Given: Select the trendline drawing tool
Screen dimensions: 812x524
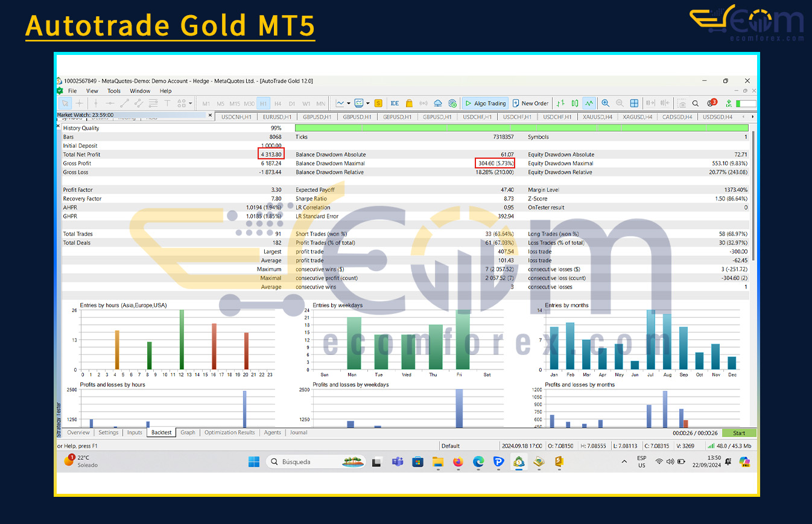Looking at the screenshot, I should pyautogui.click(x=124, y=103).
